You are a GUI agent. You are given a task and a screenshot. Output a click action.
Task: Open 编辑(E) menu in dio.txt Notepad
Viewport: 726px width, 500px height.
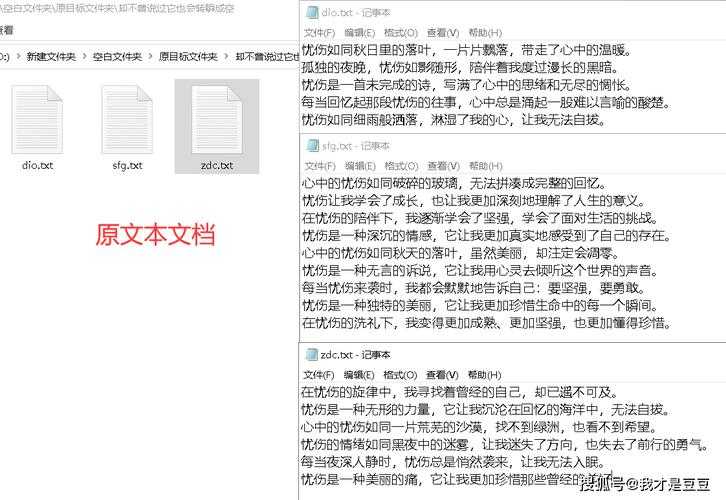pos(359,33)
